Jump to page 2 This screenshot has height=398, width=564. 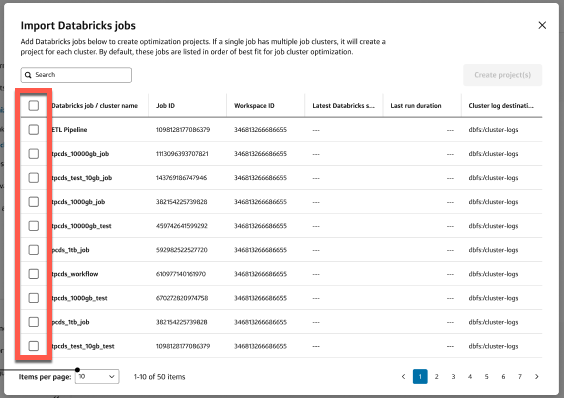click(x=436, y=376)
